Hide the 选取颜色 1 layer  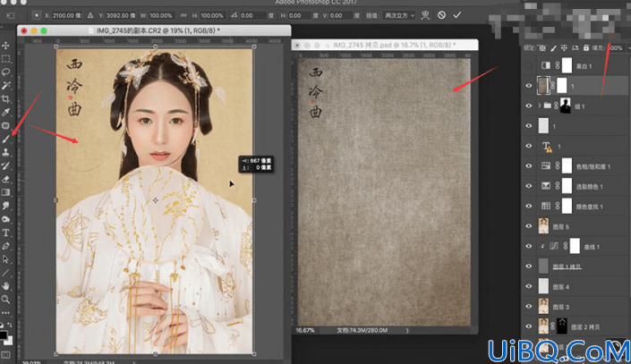529,186
